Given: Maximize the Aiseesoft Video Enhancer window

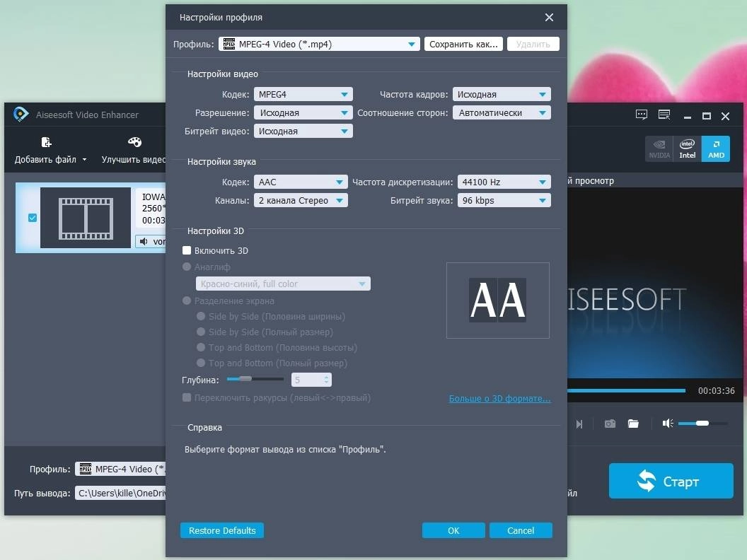Looking at the screenshot, I should click(x=707, y=116).
